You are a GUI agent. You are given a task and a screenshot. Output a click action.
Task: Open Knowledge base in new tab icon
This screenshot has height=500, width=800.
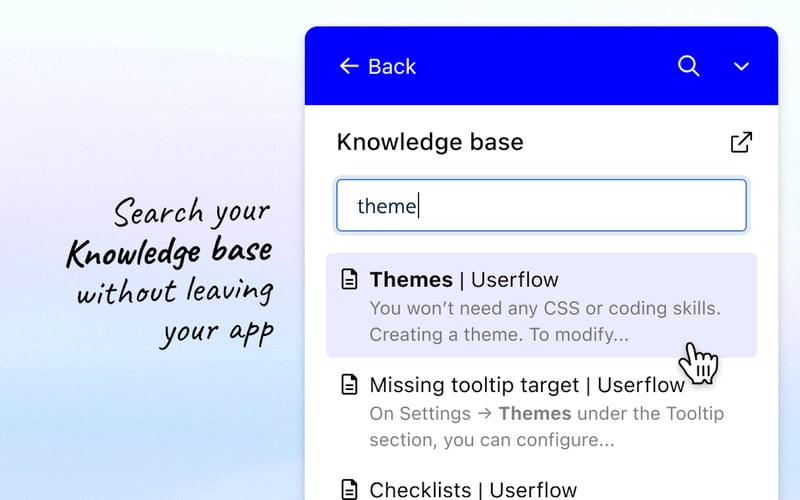pos(741,142)
